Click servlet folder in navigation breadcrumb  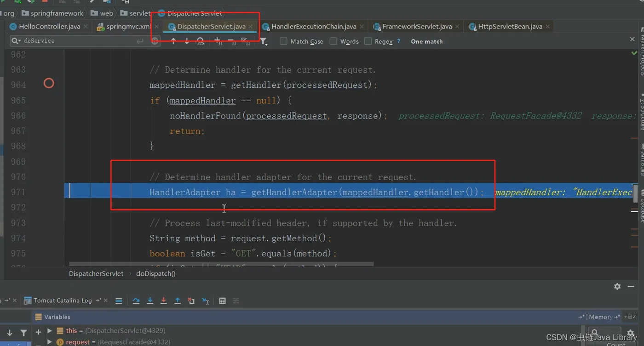coord(135,13)
